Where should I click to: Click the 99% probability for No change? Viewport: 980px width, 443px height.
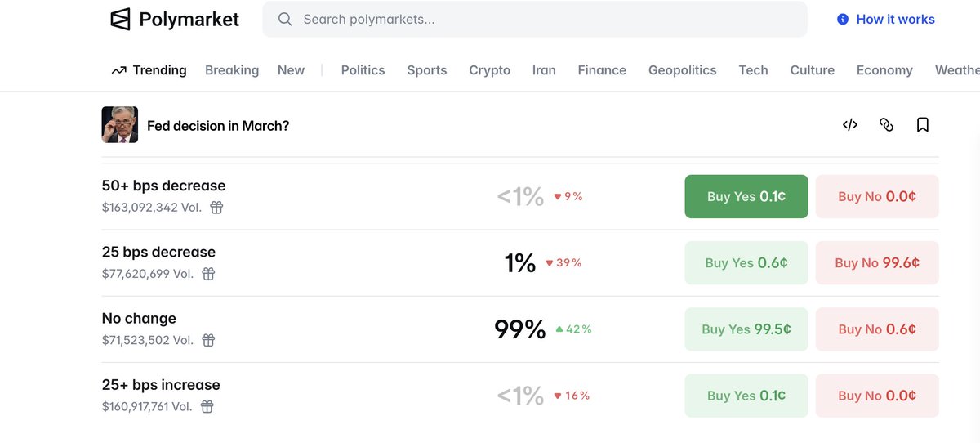pyautogui.click(x=520, y=329)
